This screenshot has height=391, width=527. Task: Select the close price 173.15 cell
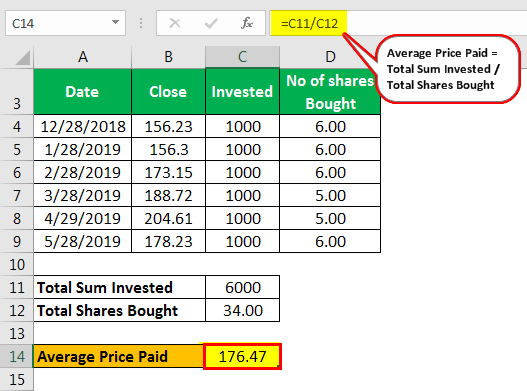(x=168, y=172)
